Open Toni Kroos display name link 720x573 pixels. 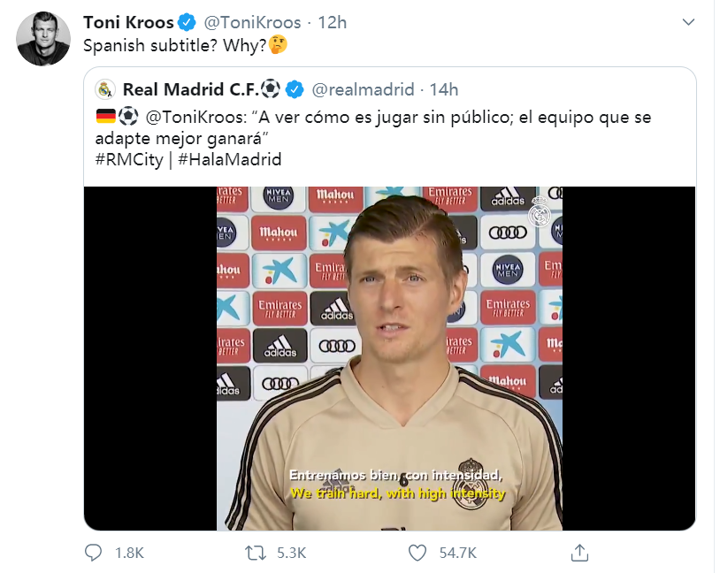(127, 22)
